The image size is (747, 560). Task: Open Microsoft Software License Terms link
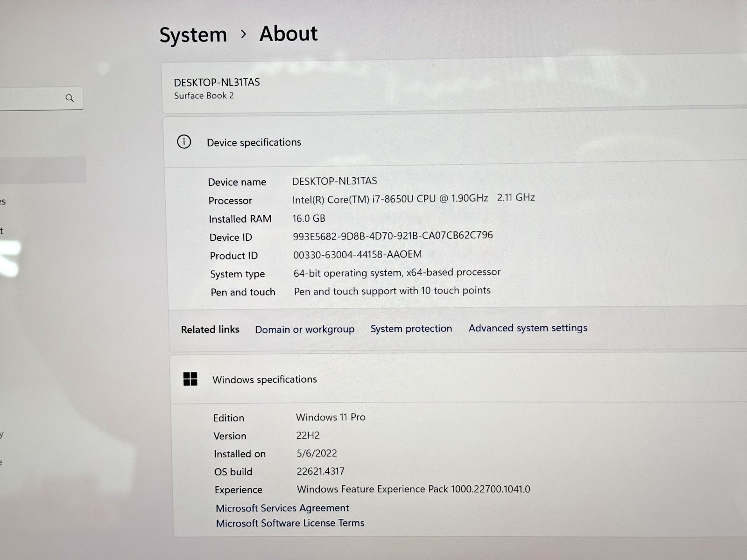(290, 523)
